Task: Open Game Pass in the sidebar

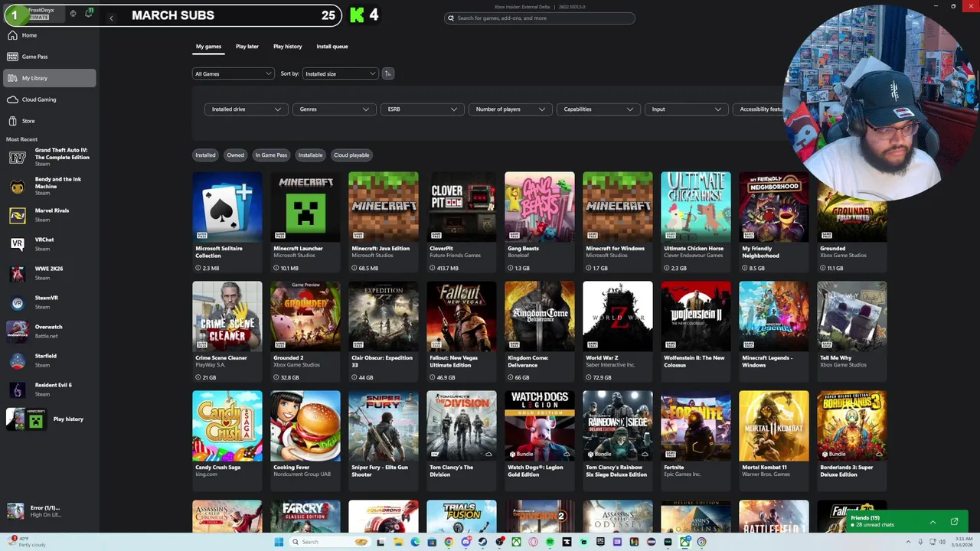Action: pos(50,57)
